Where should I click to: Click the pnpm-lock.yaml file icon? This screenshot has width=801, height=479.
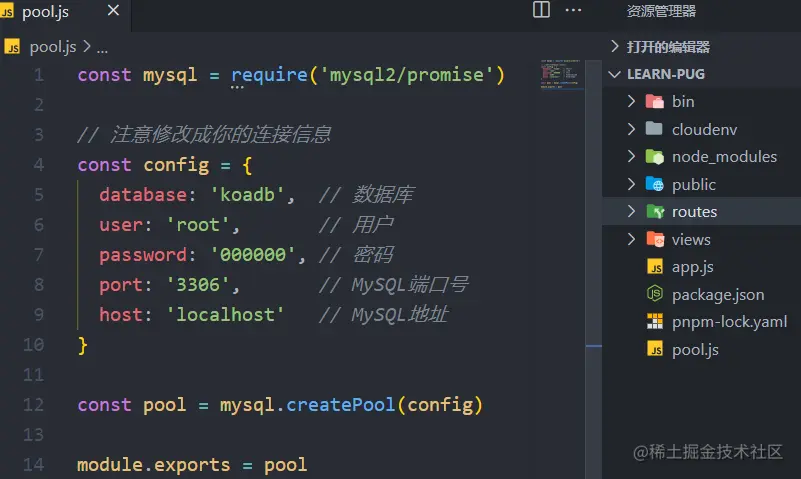pos(655,321)
